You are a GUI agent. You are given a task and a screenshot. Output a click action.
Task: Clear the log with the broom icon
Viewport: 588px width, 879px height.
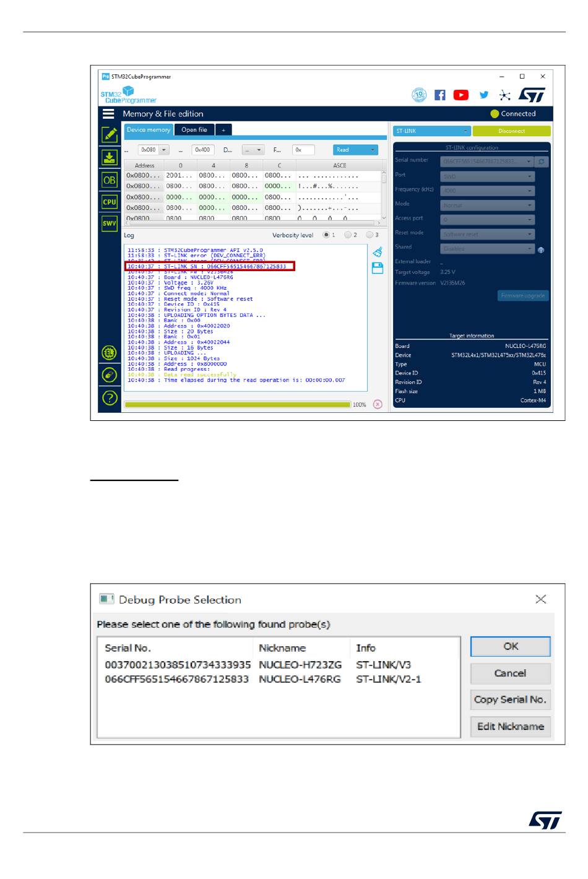click(378, 252)
